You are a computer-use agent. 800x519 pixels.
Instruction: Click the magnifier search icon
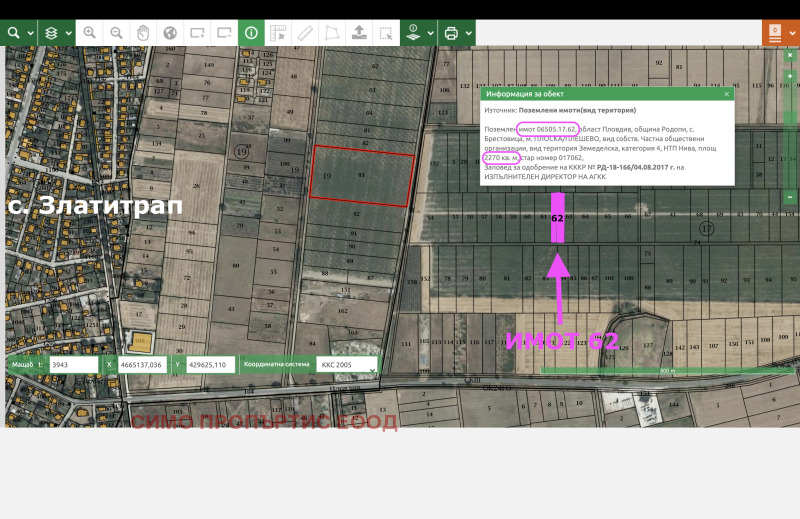(13, 32)
